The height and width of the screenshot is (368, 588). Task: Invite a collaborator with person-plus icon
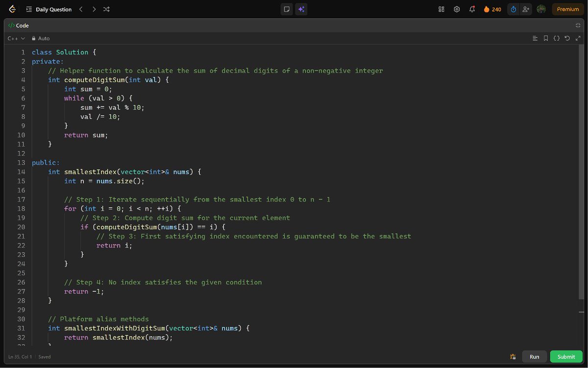(526, 9)
